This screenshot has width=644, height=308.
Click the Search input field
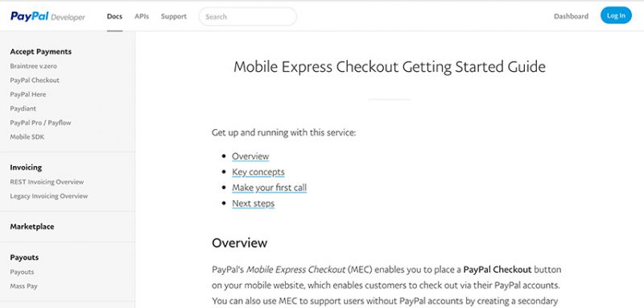click(x=248, y=16)
